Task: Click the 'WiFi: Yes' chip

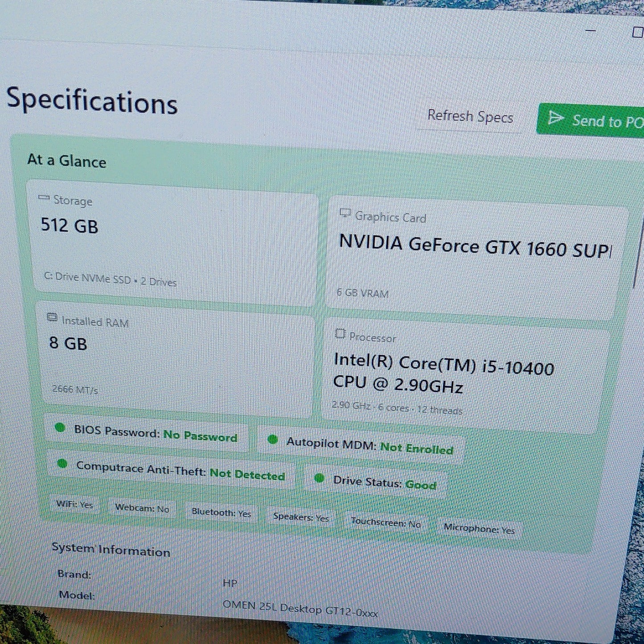Action: click(x=74, y=505)
